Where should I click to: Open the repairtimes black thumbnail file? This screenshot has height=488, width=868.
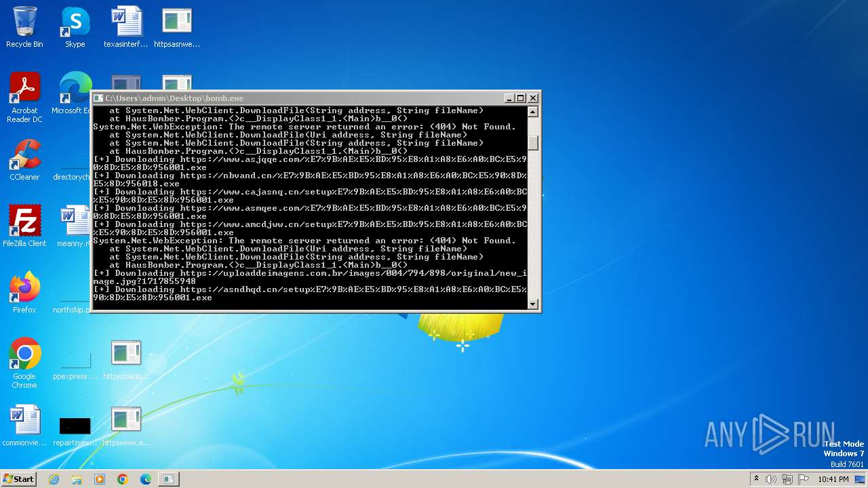pos(75,431)
